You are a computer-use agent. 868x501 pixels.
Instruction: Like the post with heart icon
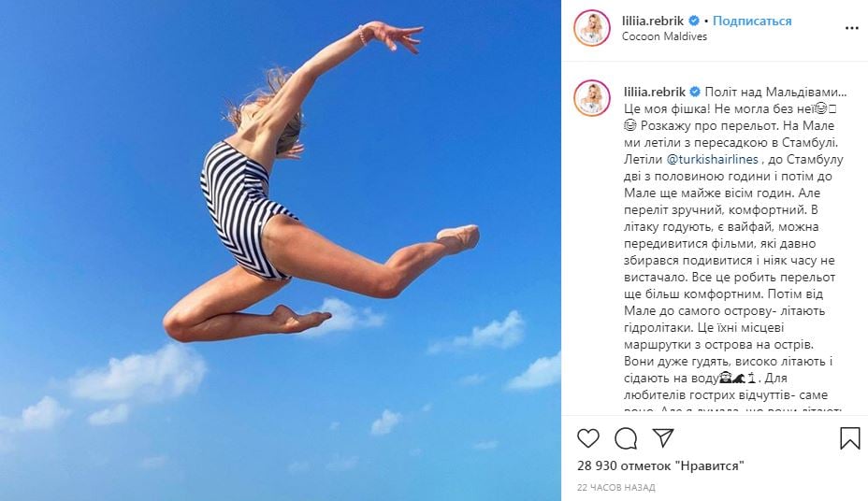[x=588, y=438]
